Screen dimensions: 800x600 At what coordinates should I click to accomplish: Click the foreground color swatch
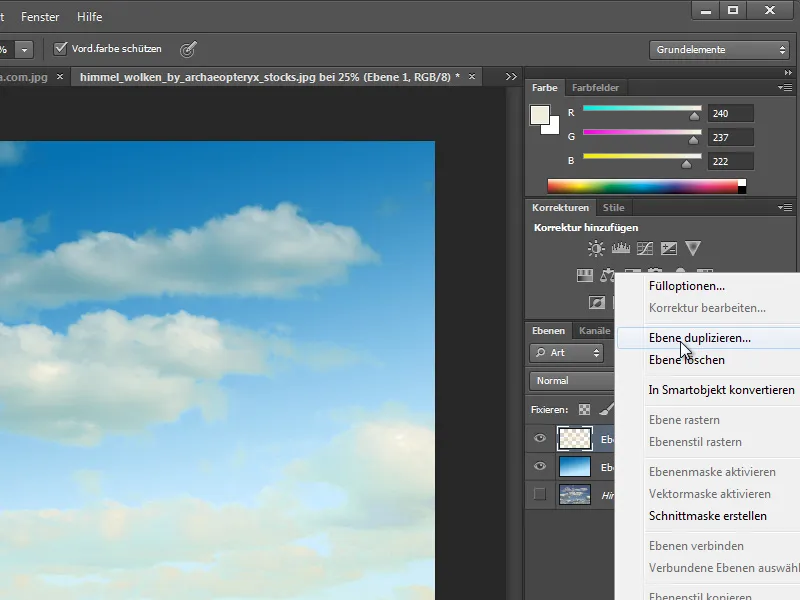point(540,115)
